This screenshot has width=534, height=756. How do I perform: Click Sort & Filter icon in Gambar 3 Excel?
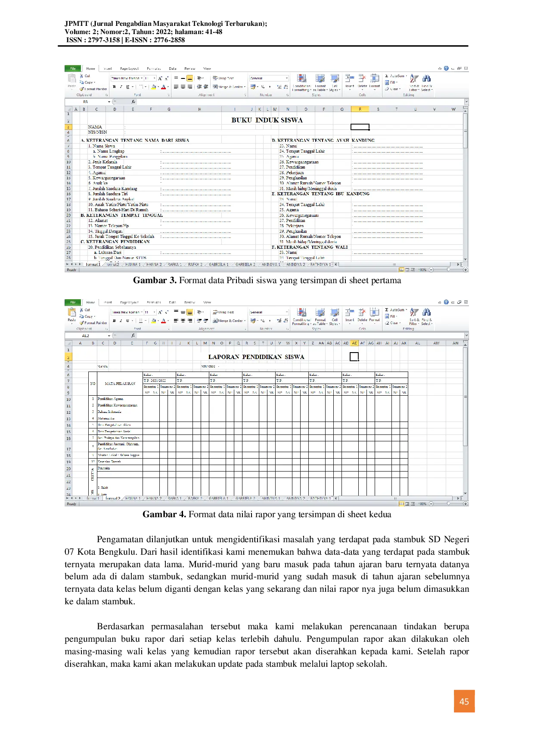(x=414, y=78)
